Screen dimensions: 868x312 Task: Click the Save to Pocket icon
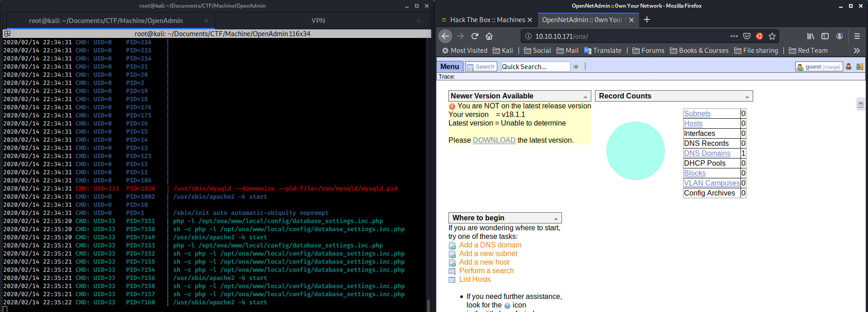click(747, 36)
